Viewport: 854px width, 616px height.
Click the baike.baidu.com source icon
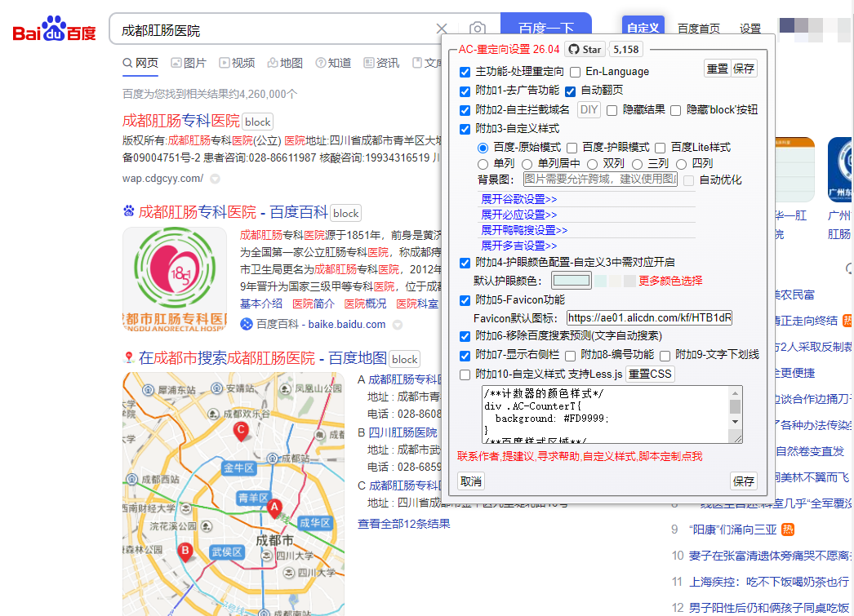pyautogui.click(x=247, y=325)
